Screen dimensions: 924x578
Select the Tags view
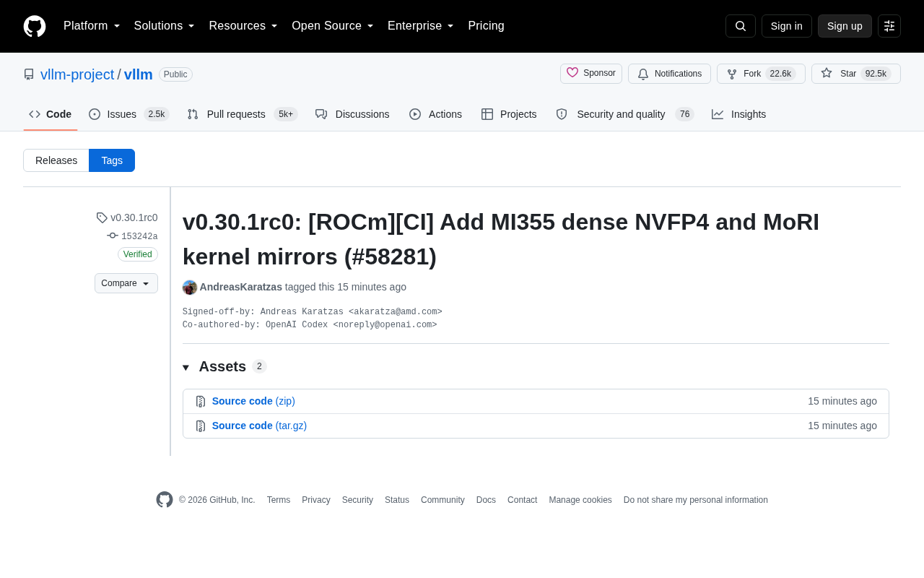112,160
